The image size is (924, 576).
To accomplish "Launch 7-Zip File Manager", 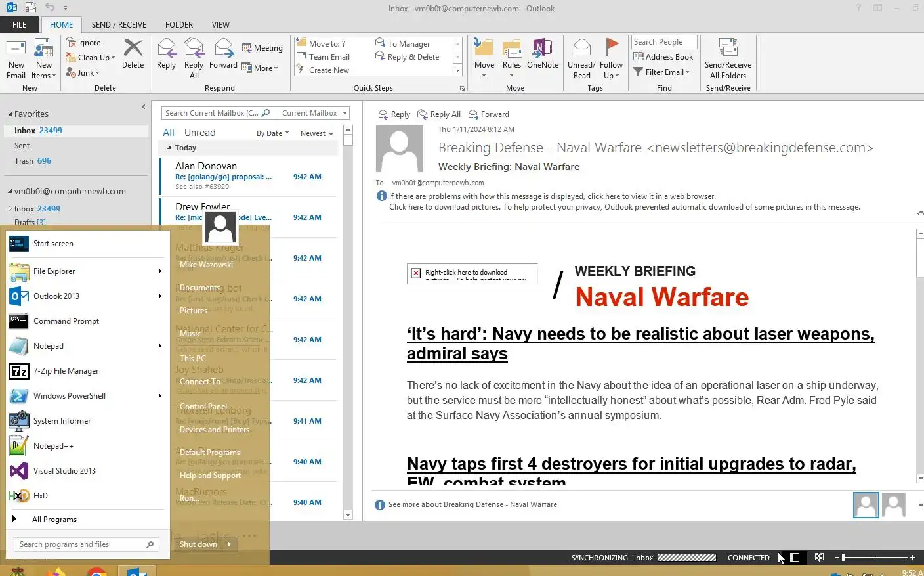I will 85,371.
